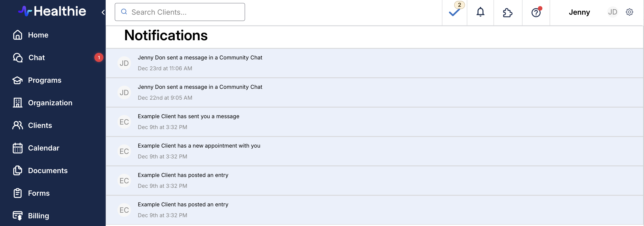Open the Programs section
Viewport: 644px width, 226px height.
pos(45,80)
